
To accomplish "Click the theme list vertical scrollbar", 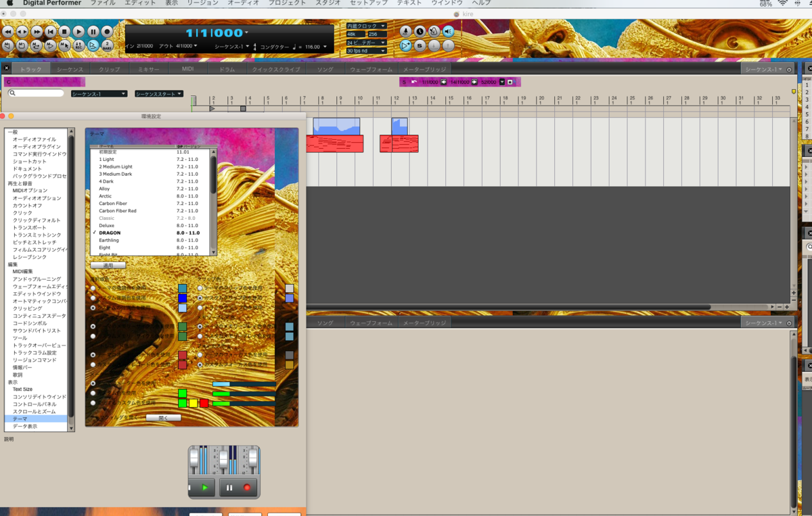I will point(214,202).
